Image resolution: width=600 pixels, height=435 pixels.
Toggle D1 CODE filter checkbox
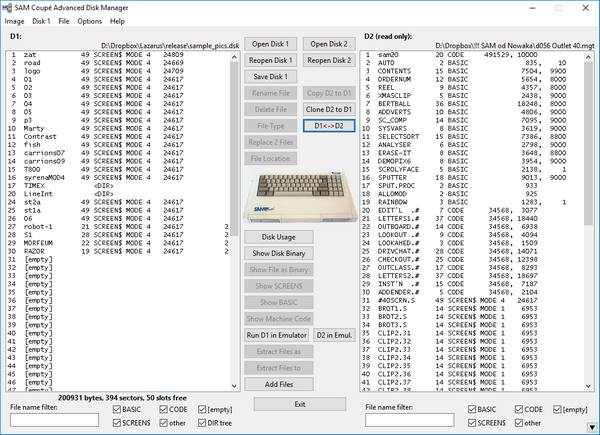[173, 409]
